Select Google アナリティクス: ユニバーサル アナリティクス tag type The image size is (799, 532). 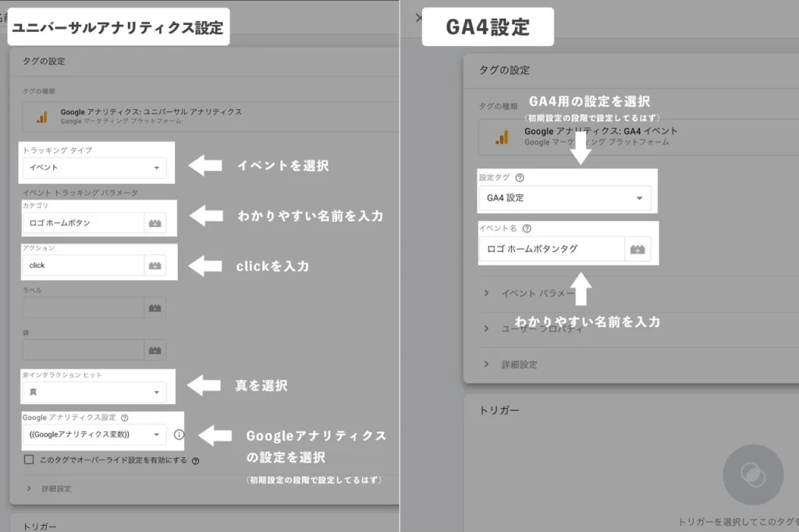211,117
